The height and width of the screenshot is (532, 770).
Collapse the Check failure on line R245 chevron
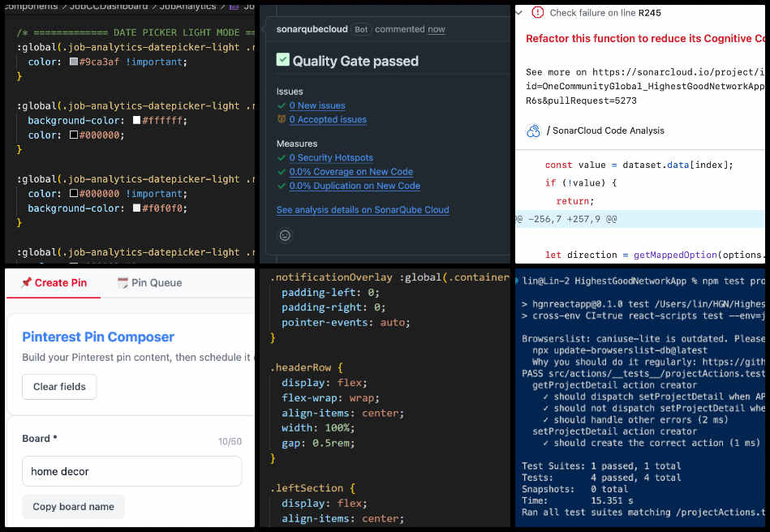[x=519, y=13]
